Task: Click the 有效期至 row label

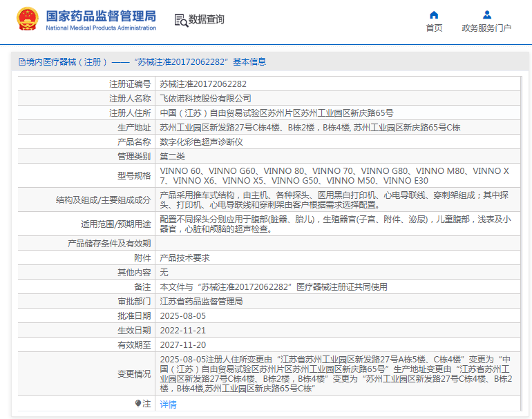Action: tap(134, 345)
